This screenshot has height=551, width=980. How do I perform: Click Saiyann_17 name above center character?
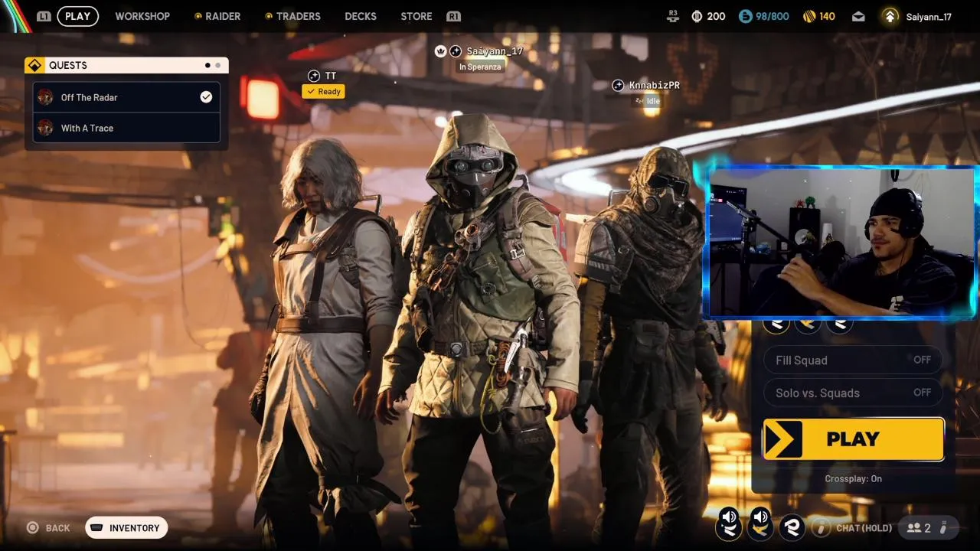pyautogui.click(x=495, y=51)
